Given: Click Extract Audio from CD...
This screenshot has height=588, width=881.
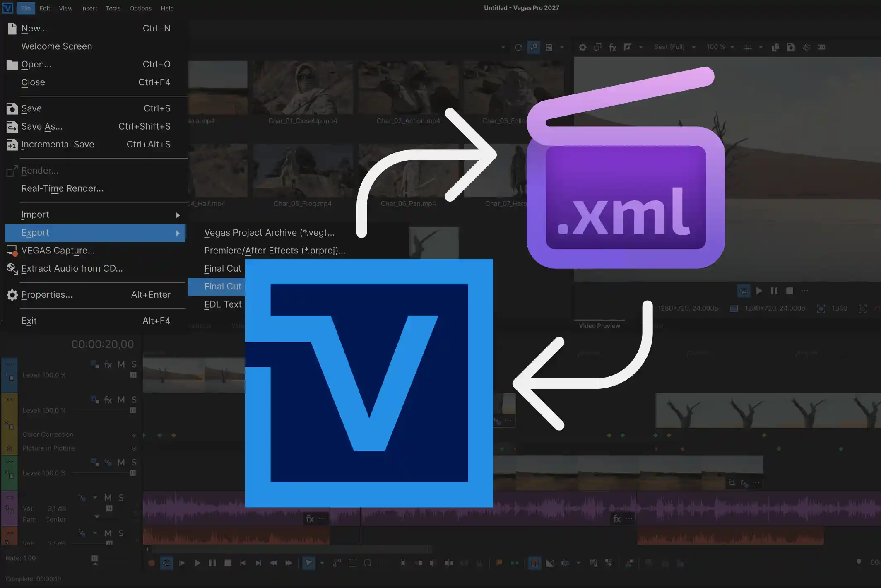Looking at the screenshot, I should [x=95, y=269].
